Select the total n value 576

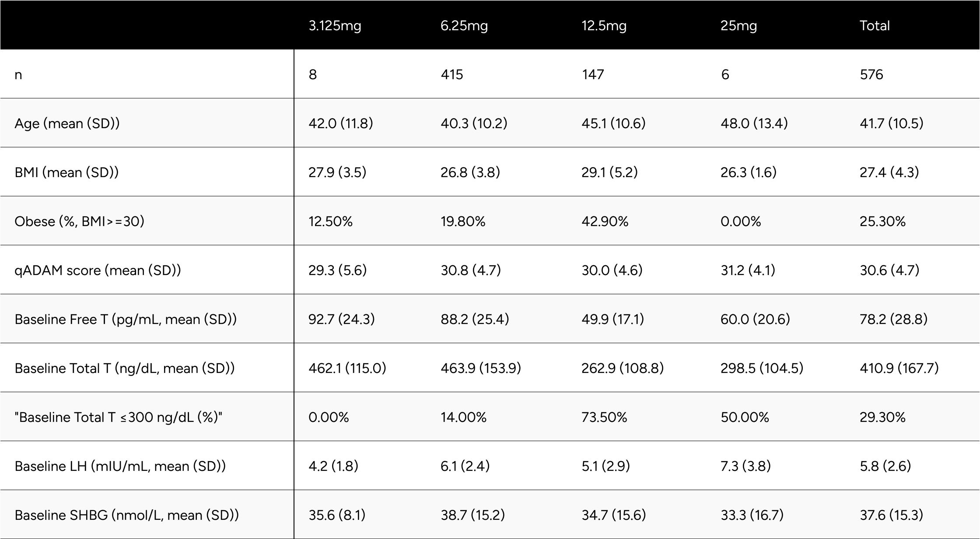871,75
